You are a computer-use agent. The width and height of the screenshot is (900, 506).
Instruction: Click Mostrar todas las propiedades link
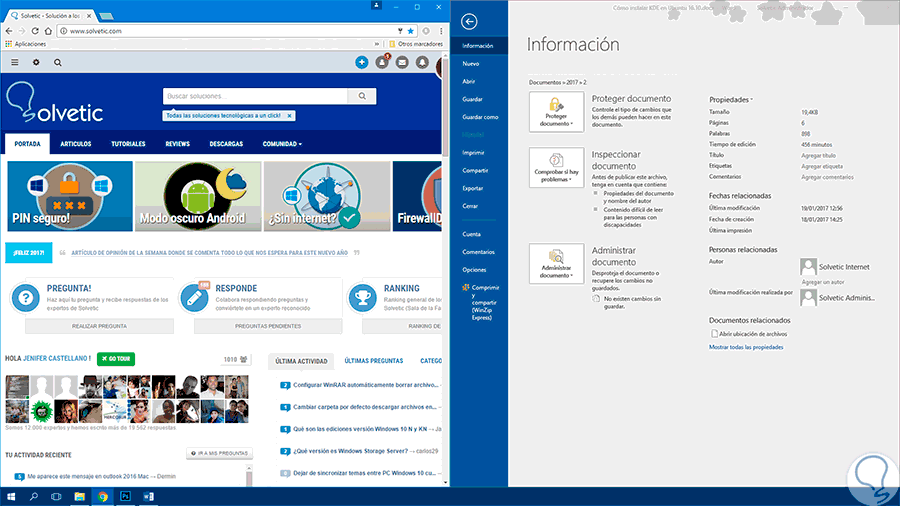click(x=746, y=347)
